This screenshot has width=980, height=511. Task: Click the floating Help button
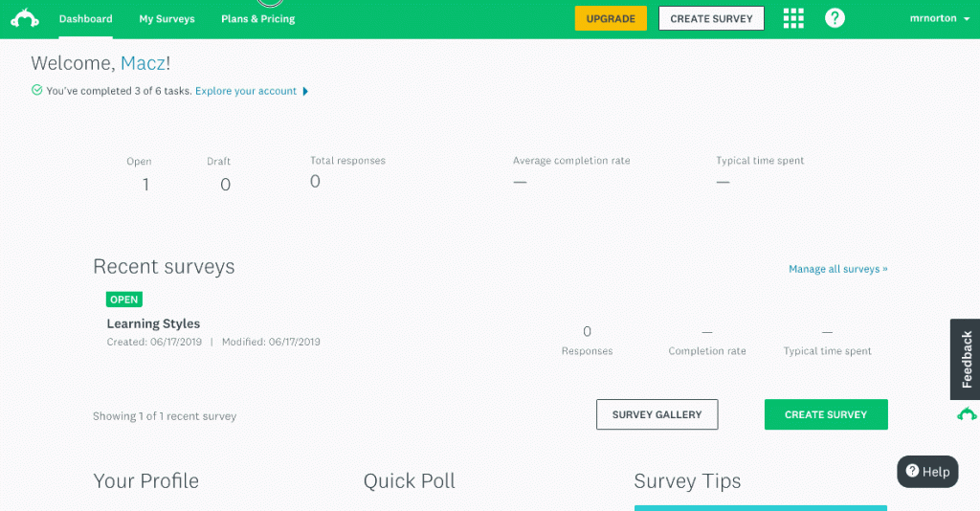coord(927,471)
